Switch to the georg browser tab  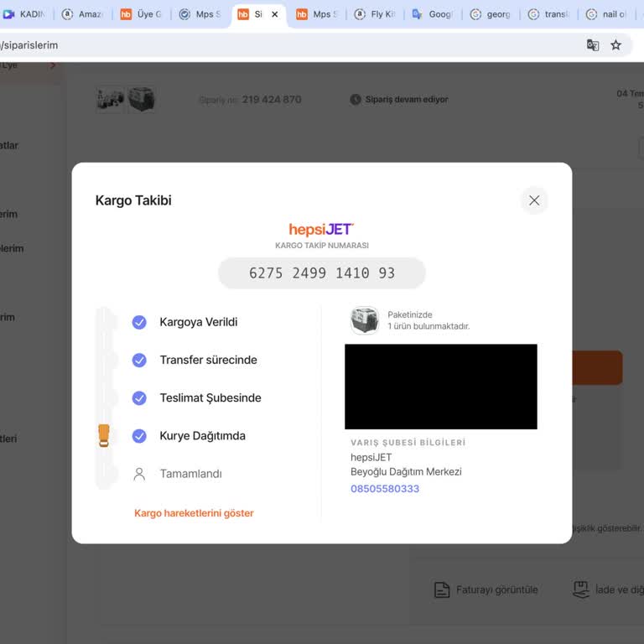pyautogui.click(x=491, y=14)
